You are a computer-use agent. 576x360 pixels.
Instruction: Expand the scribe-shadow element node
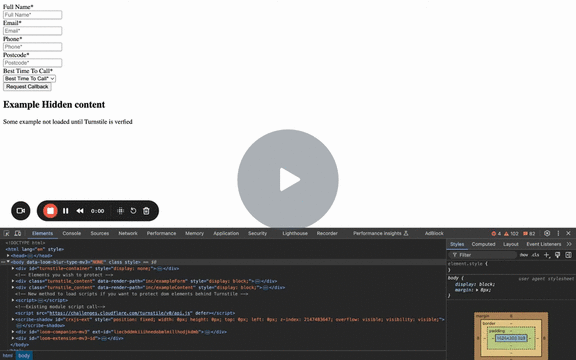pyautogui.click(x=13, y=319)
